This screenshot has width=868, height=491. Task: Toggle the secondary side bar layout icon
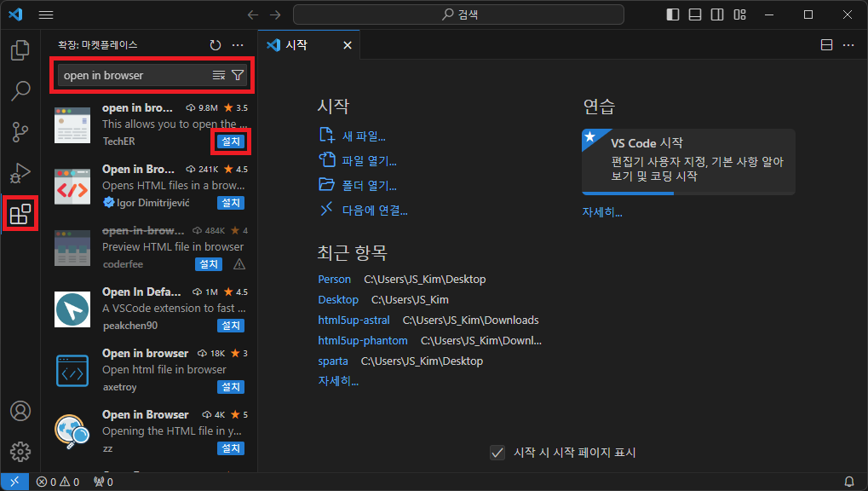(717, 15)
